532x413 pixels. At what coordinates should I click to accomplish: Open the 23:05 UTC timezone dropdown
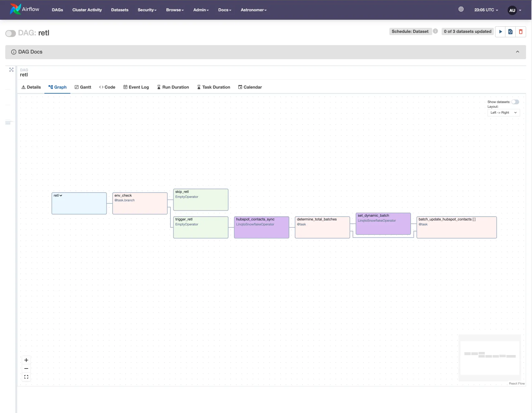pyautogui.click(x=486, y=10)
